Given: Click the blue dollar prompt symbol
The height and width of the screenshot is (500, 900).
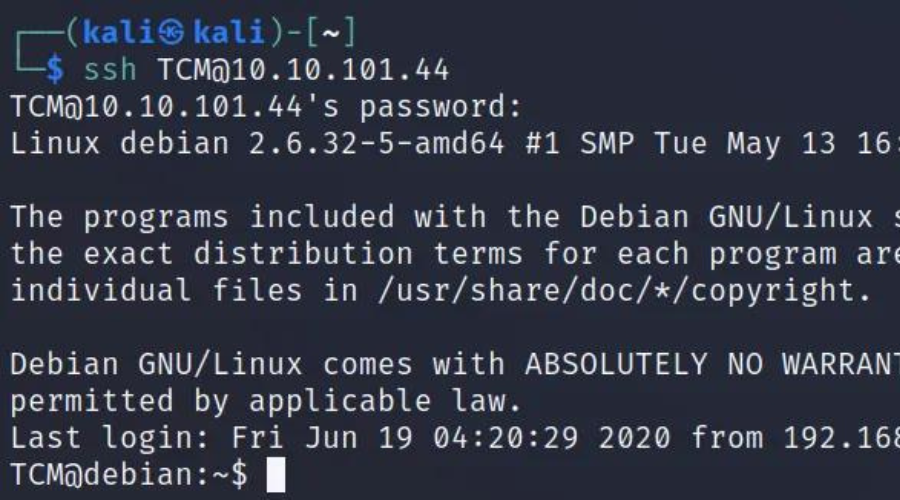Looking at the screenshot, I should (x=55, y=69).
